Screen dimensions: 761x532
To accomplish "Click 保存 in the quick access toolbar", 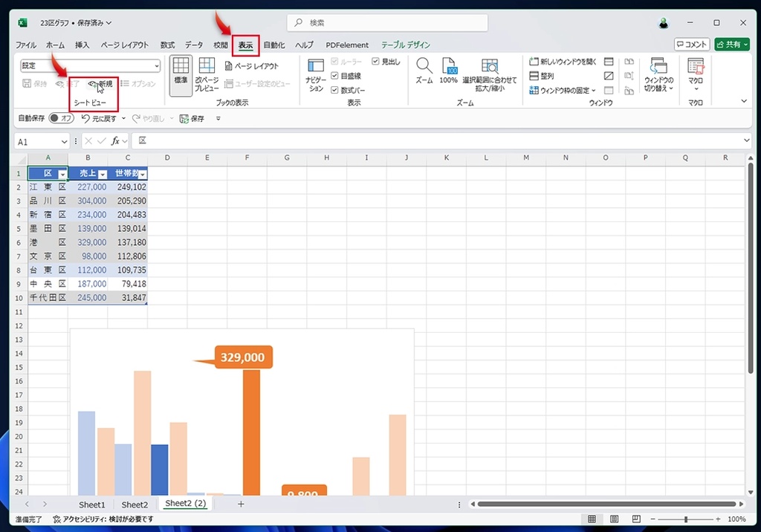I will (x=192, y=118).
